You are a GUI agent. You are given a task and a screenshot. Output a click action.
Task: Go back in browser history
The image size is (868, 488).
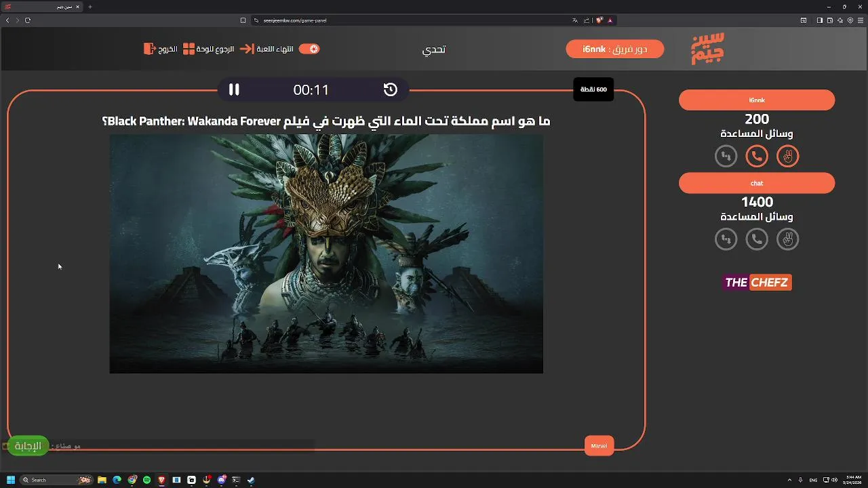click(7, 20)
